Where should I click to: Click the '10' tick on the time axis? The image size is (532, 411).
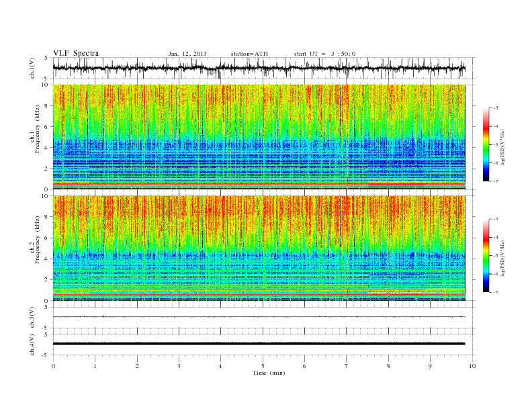(x=472, y=366)
